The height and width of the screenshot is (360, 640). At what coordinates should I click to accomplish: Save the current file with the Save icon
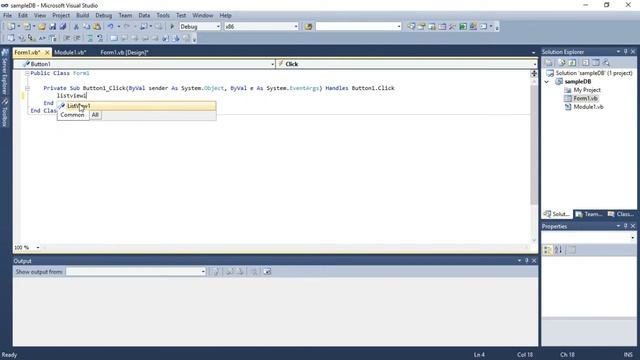pyautogui.click(x=53, y=27)
